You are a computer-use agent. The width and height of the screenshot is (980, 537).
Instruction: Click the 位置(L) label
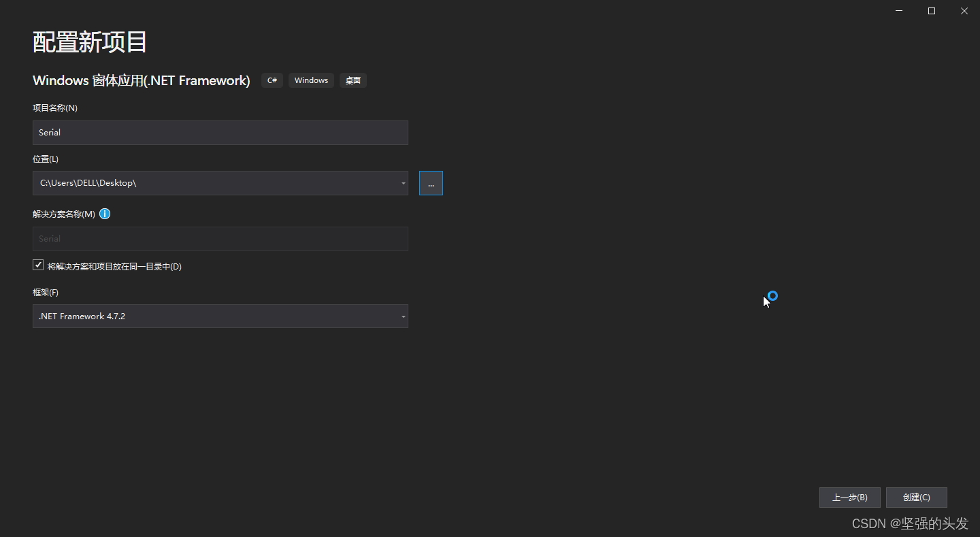click(x=46, y=159)
